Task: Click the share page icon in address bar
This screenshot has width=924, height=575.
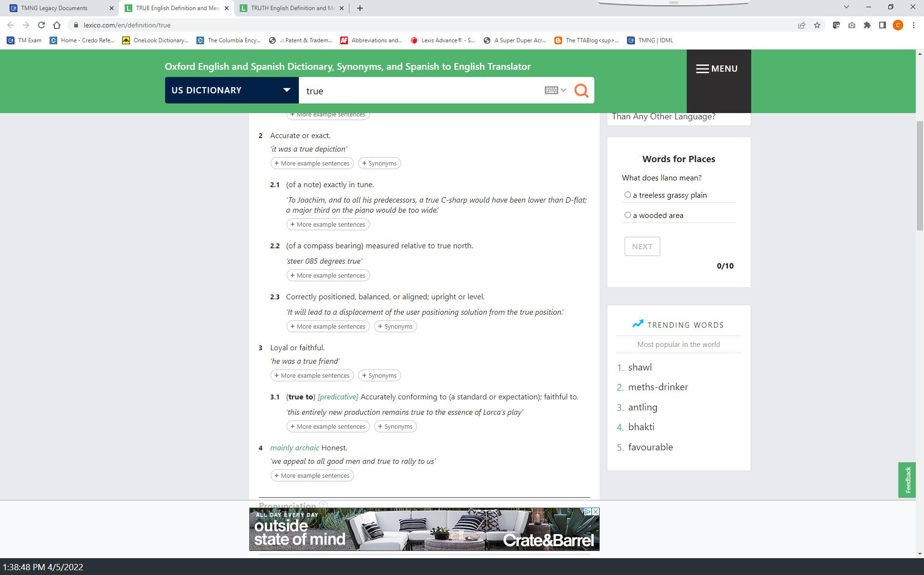Action: pos(802,25)
